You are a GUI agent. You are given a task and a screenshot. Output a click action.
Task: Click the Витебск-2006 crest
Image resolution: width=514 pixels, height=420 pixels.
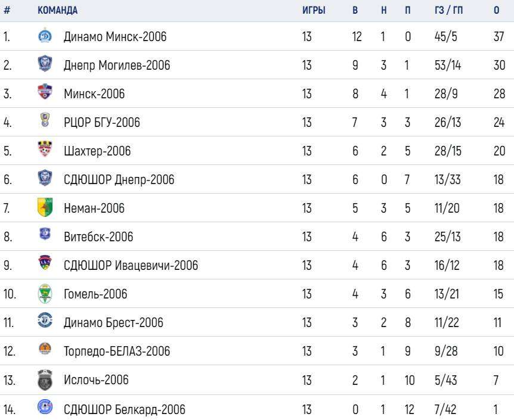point(45,234)
